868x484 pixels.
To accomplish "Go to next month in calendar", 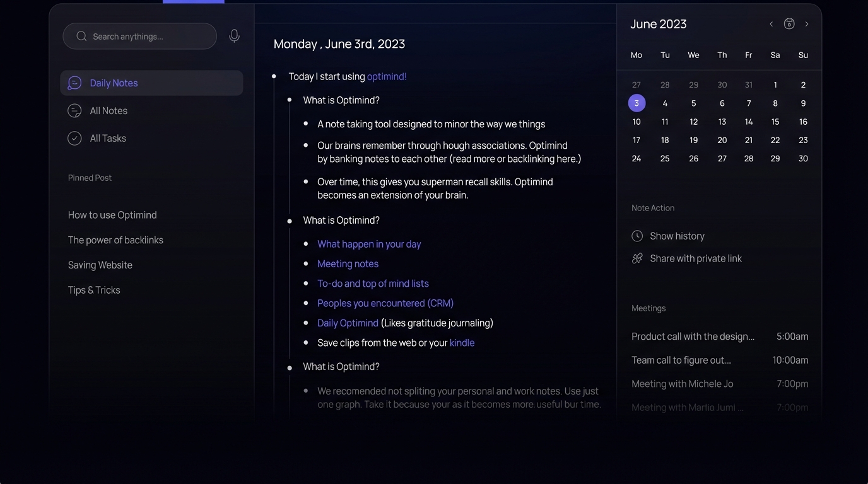I will click(x=807, y=24).
